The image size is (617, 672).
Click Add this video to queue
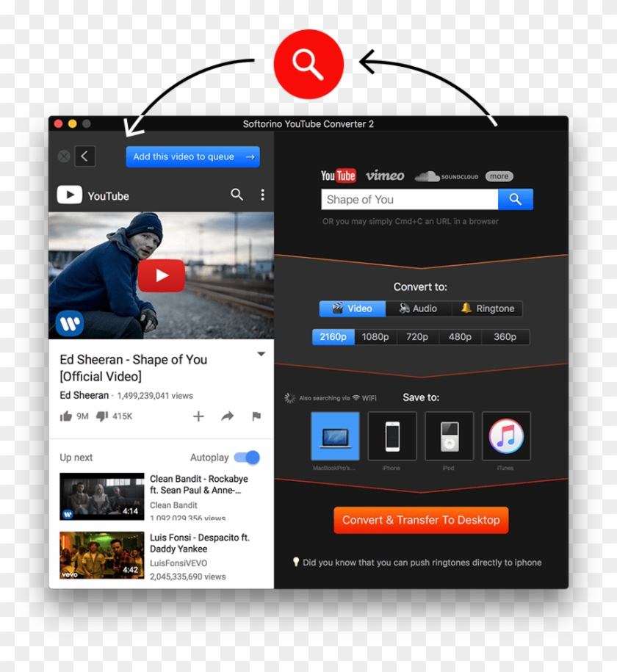[x=192, y=156]
